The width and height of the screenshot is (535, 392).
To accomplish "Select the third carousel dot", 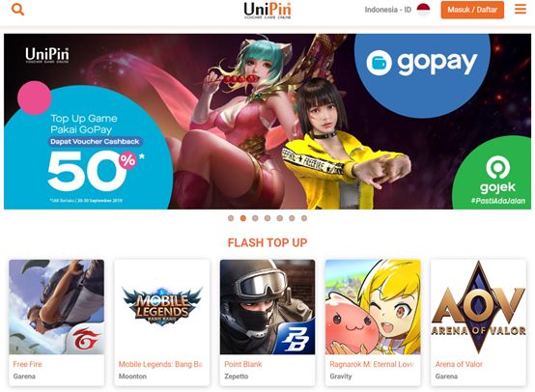I will (x=255, y=218).
